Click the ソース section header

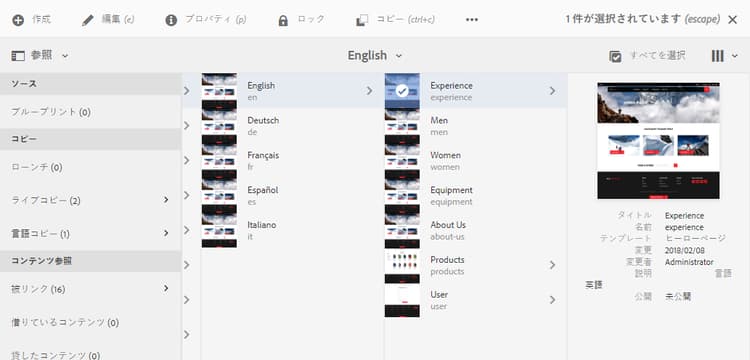(x=90, y=84)
